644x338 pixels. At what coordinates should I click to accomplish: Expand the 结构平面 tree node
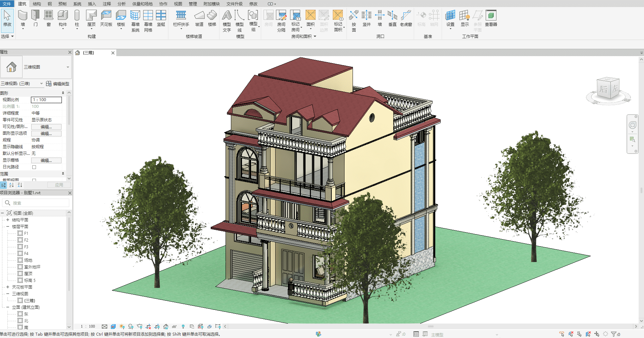[8, 220]
